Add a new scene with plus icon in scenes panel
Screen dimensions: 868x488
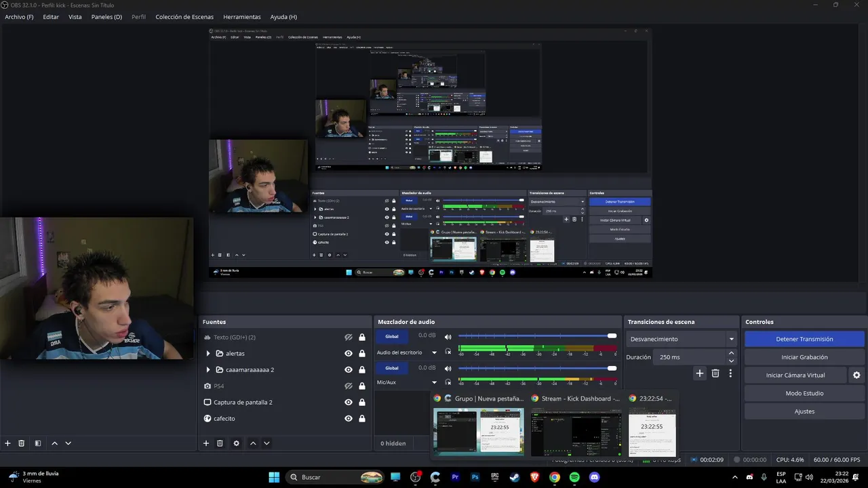pos(7,443)
